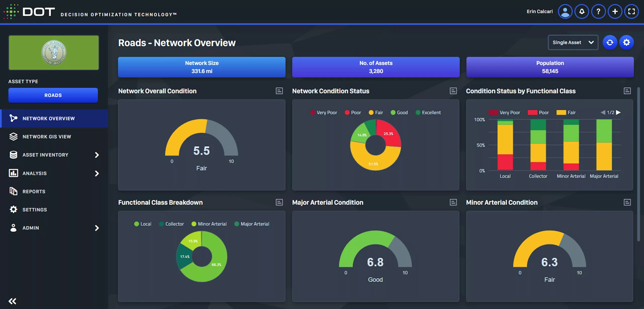Expand the Asset Inventory submenu
The height and width of the screenshot is (309, 644).
[97, 155]
